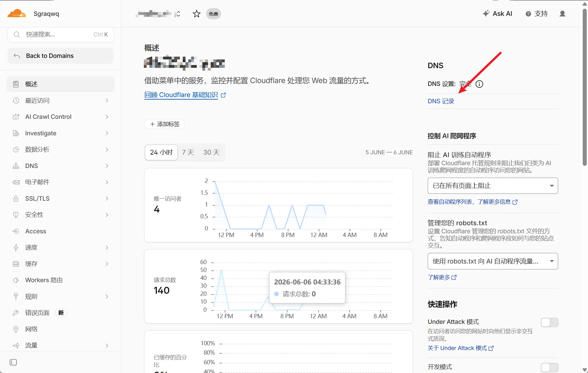
Task: Click the scrollbar down arrow
Action: (585, 370)
